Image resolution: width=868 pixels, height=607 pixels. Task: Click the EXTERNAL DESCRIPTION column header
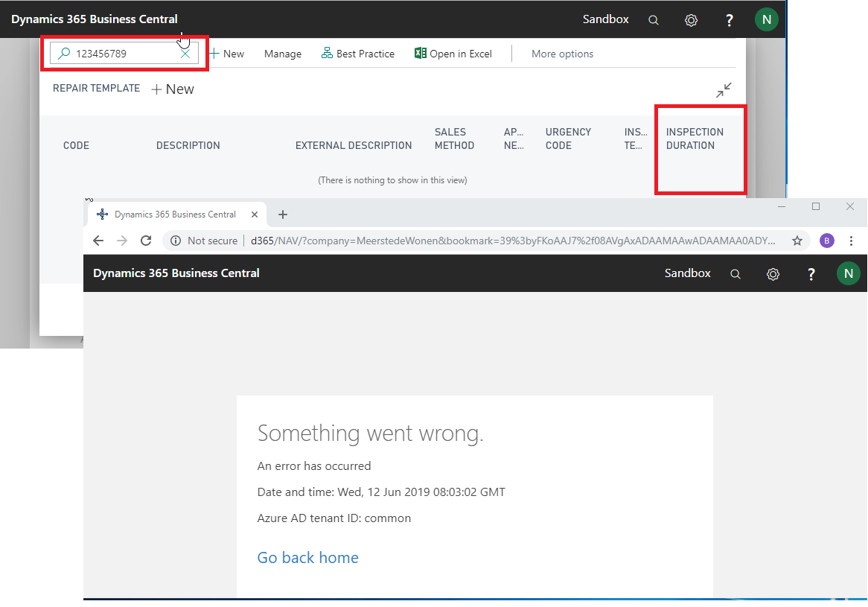click(354, 145)
